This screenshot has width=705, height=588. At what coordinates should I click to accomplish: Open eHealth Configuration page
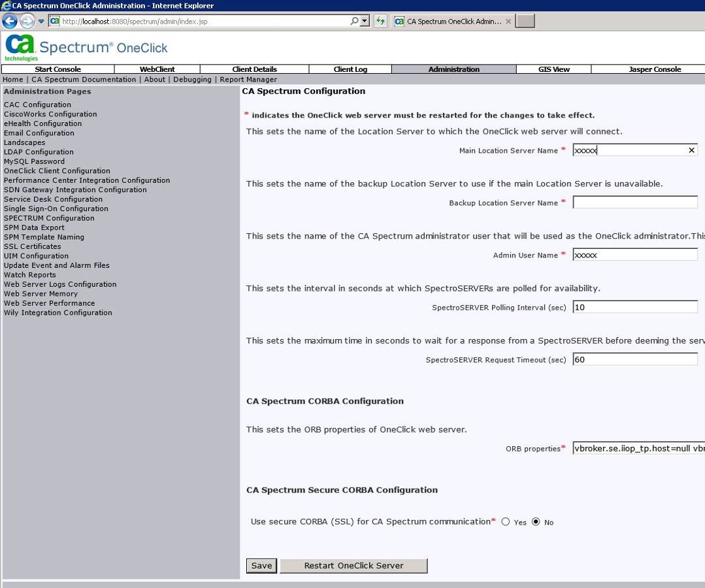click(x=42, y=123)
